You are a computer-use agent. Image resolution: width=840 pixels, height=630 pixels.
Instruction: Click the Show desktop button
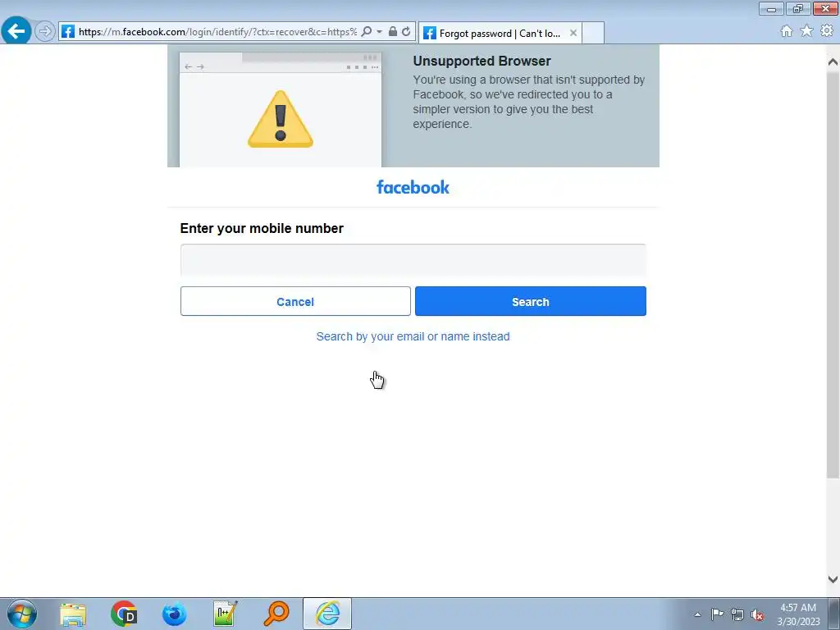[834, 614]
